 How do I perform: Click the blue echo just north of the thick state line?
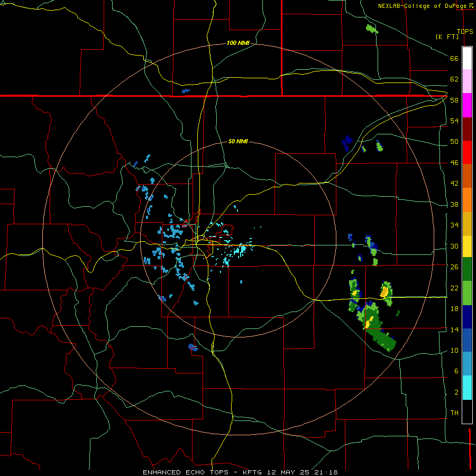[x=186, y=91]
